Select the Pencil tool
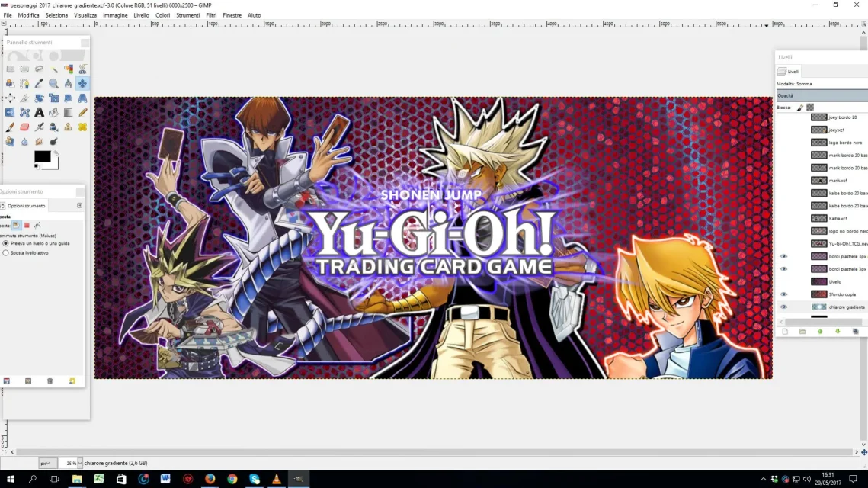The image size is (868, 488). [82, 112]
